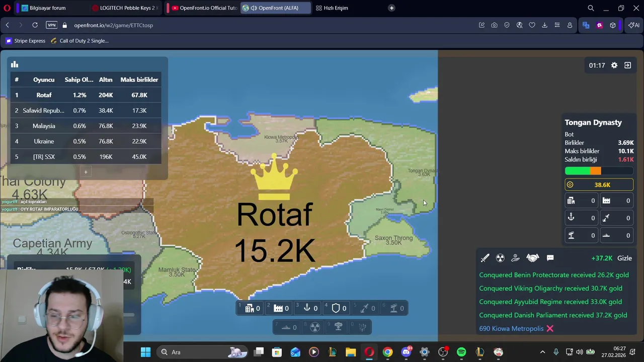Switch to OpenFront (ALFA) tab
Screen dimensions: 644x362
[276, 8]
